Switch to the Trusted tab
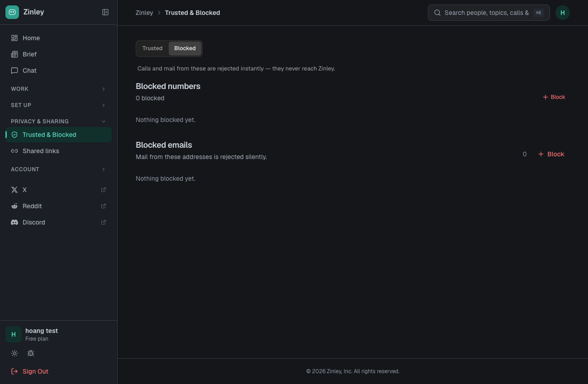This screenshot has height=384, width=588. [x=152, y=48]
